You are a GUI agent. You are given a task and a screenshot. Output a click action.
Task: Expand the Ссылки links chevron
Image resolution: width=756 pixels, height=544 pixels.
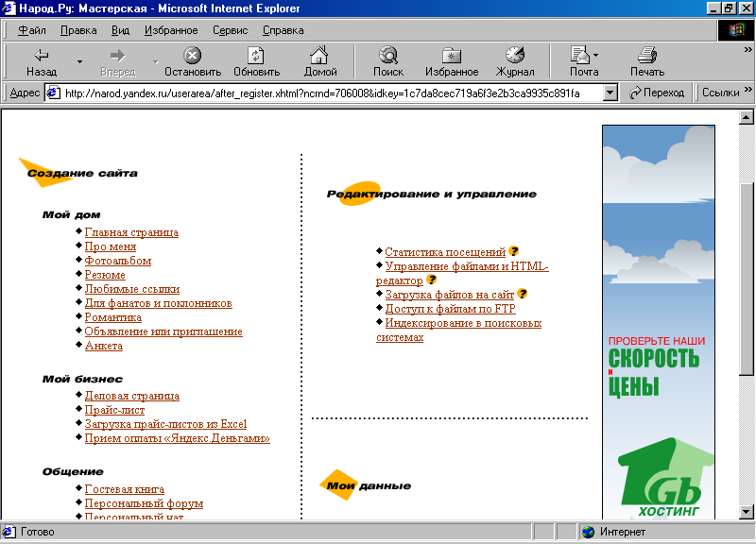pos(747,89)
